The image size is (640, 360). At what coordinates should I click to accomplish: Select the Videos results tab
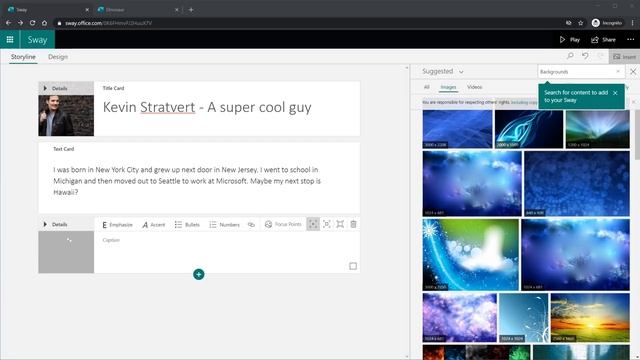(474, 87)
